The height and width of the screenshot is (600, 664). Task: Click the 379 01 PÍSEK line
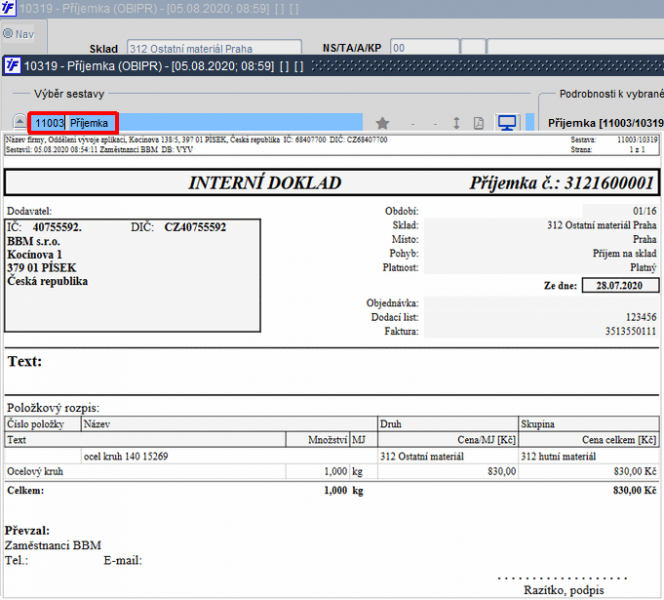[x=42, y=268]
